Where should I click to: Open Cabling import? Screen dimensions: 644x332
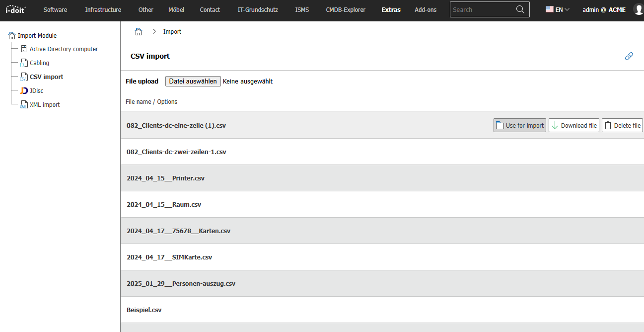point(39,63)
